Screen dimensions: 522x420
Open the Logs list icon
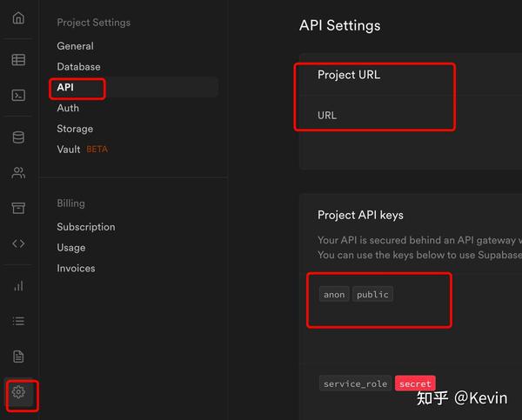[18, 321]
